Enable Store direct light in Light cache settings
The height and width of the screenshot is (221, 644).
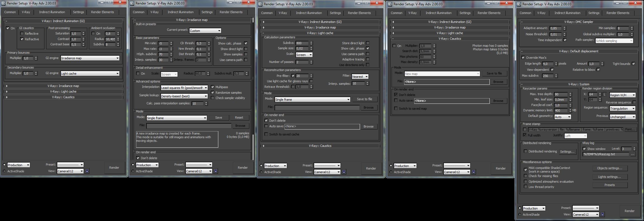tap(368, 43)
